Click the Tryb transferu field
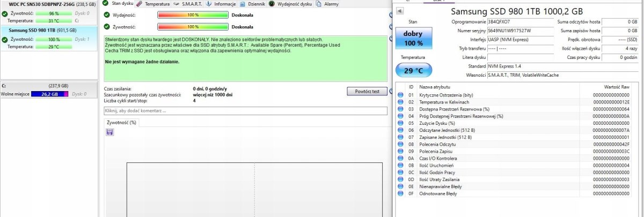644x217 pixels. click(519, 48)
